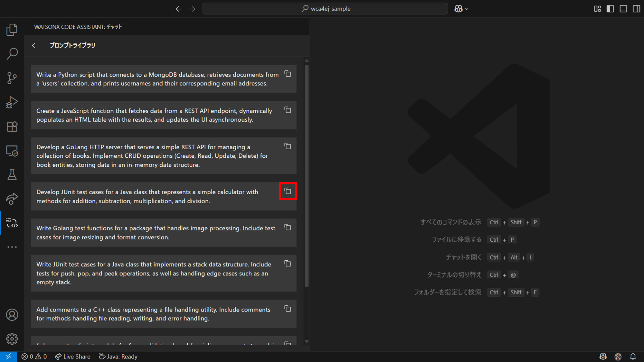The height and width of the screenshot is (362, 644).
Task: Open the Source Control view
Action: click(12, 78)
